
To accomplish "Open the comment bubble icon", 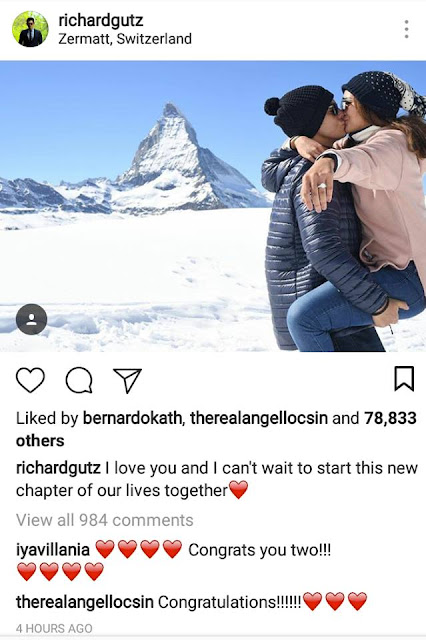I will 79,380.
